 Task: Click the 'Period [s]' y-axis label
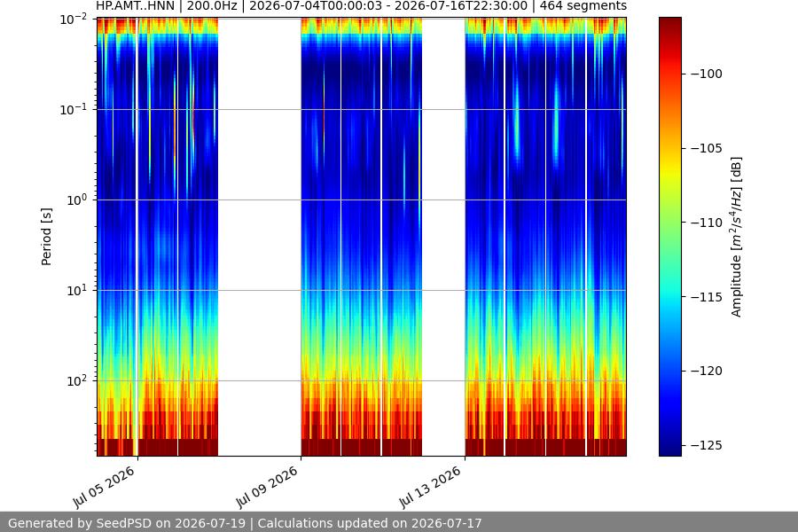[46, 237]
